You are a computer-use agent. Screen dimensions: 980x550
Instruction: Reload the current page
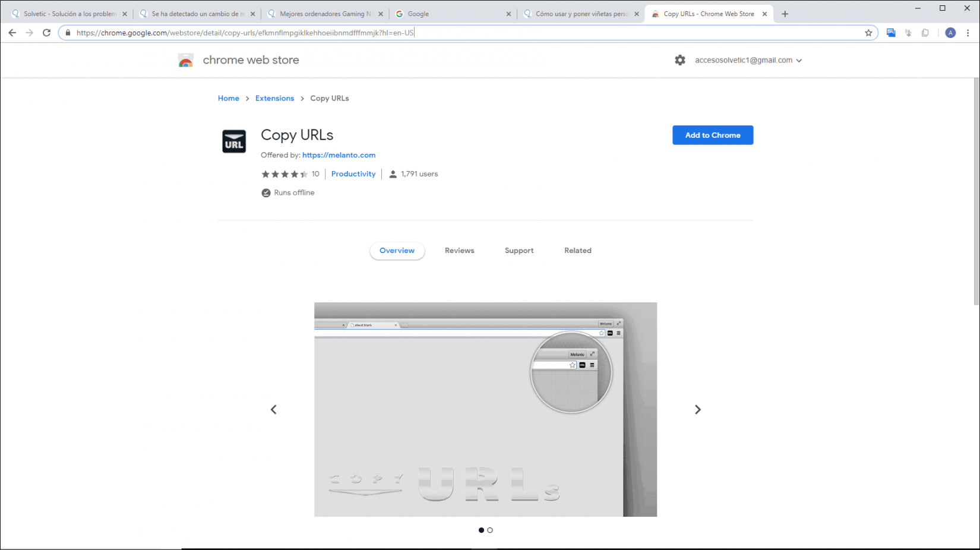(x=46, y=33)
